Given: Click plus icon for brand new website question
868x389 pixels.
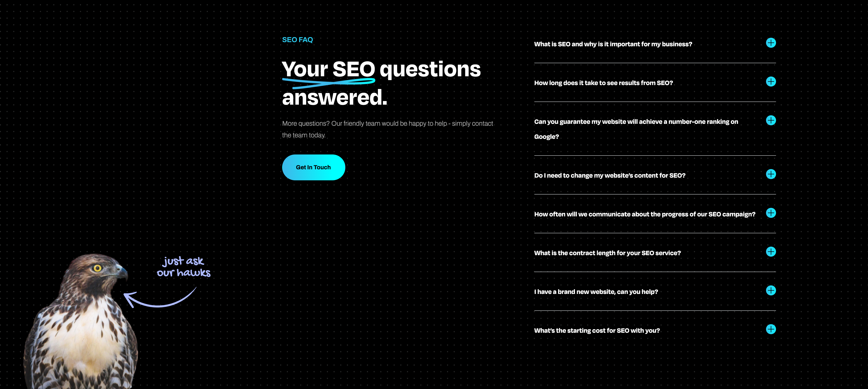Looking at the screenshot, I should (771, 291).
